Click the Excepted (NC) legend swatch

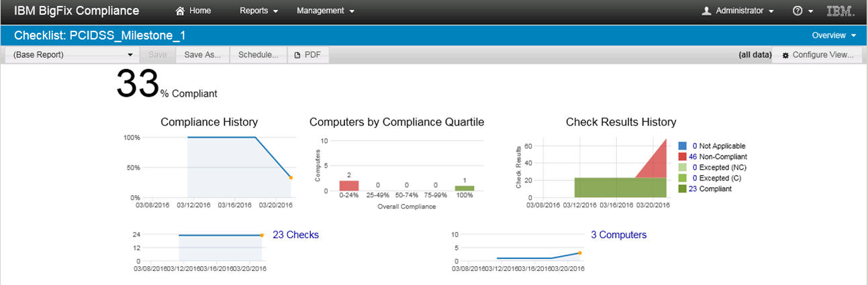[682, 167]
